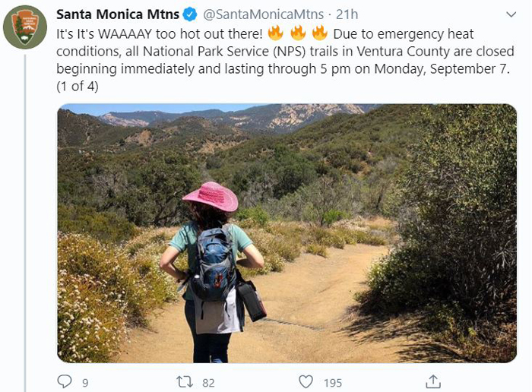Open the Santa Monica Mtns display name

click(118, 14)
